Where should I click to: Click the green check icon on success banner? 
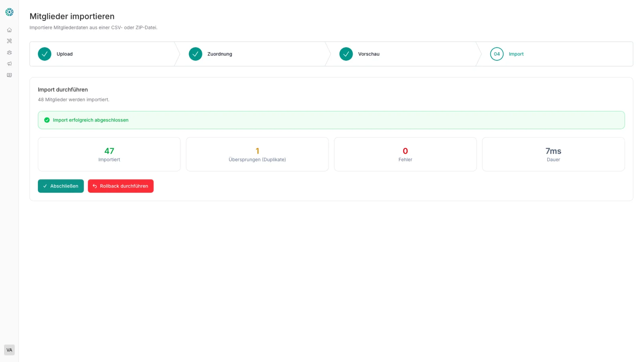[47, 120]
